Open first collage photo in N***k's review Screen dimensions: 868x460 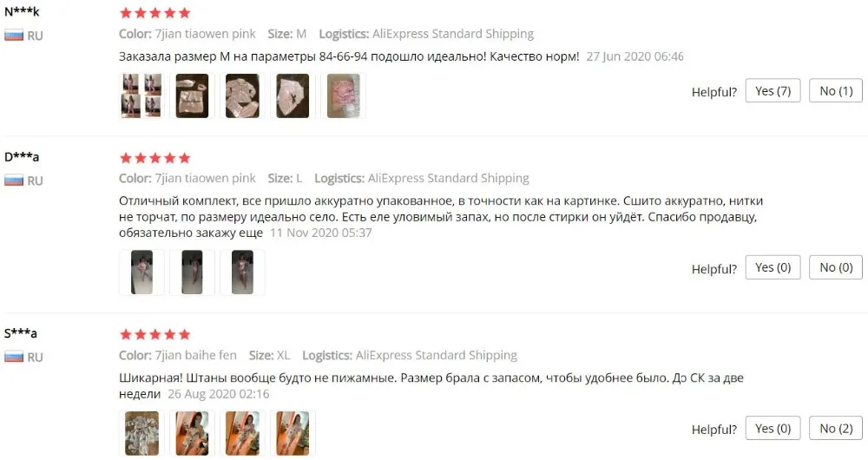[x=141, y=95]
